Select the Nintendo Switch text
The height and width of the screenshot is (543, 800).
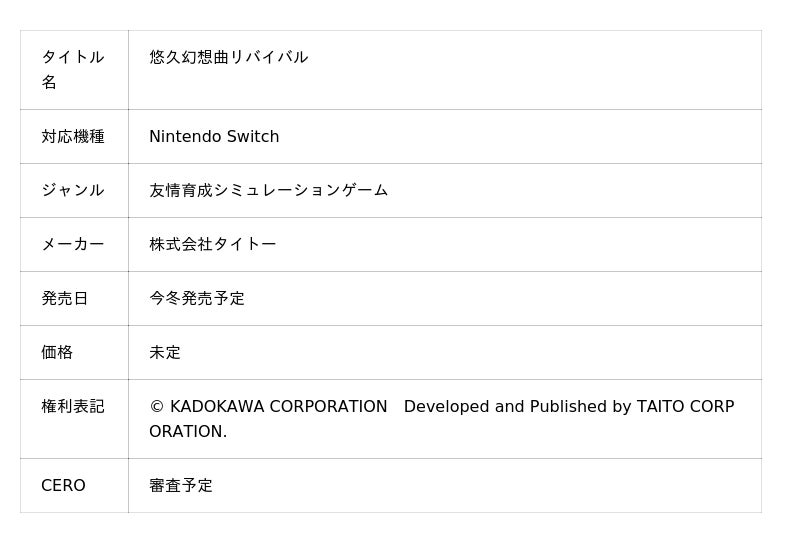point(214,137)
